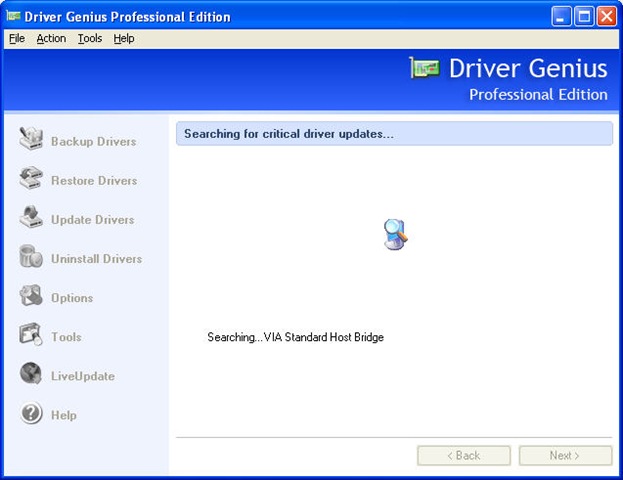Screen dimensions: 623x480
Task: Open the Tools menu in menu bar
Action: pos(90,39)
